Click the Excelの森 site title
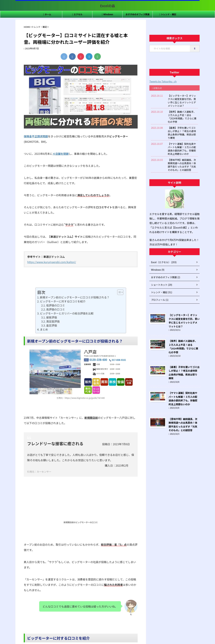Image resolution: width=215 pixels, height=644 pixels. click(x=107, y=6)
